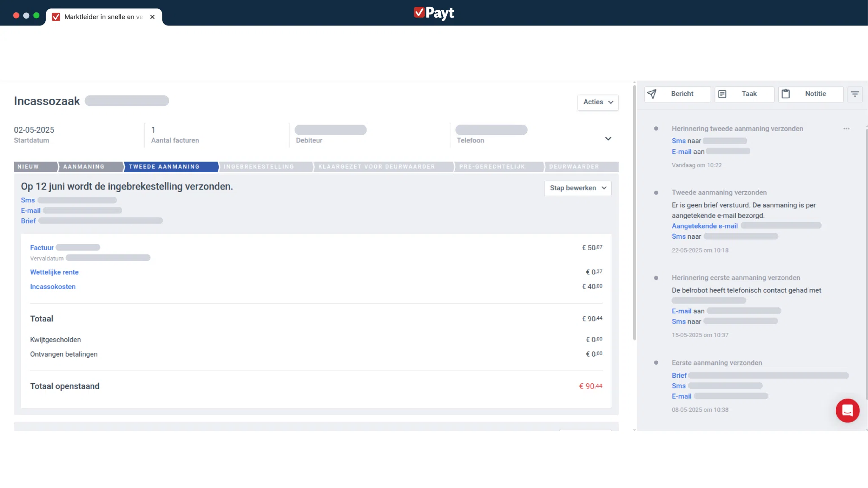Click the Notitie clipboard icon
868x488 pixels.
[x=785, y=94]
